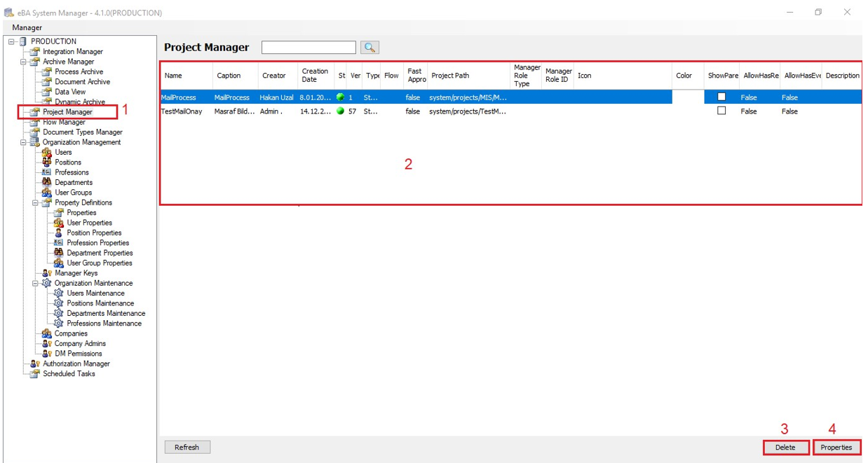Click the Scheduled Tasks icon

coord(34,373)
